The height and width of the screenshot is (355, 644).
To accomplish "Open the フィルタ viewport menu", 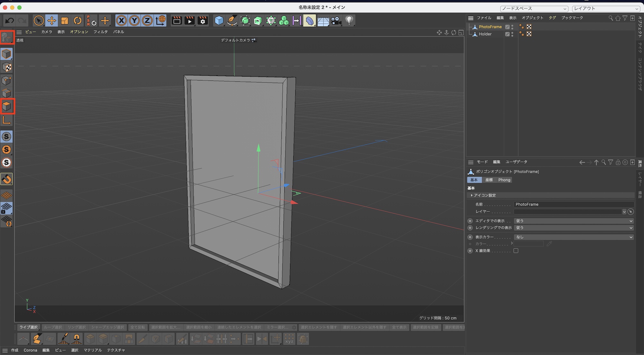I will 100,32.
